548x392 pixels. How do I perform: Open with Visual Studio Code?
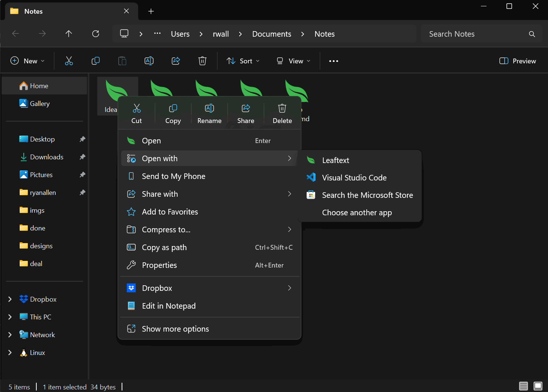click(x=360, y=178)
